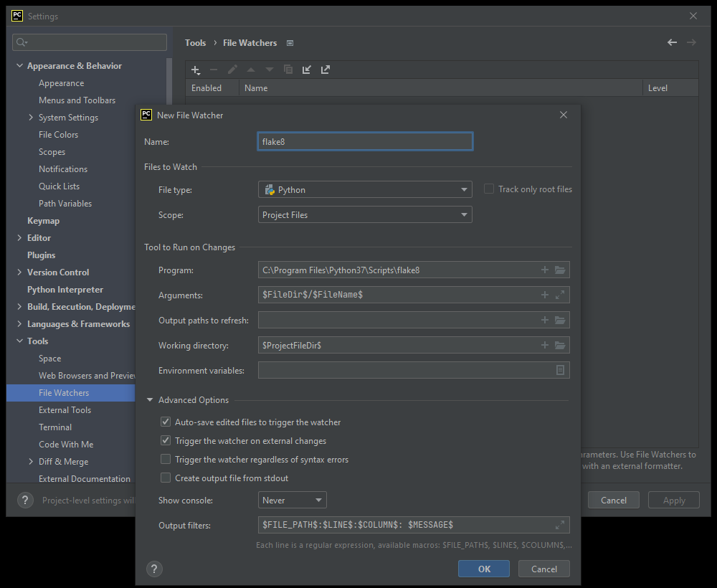Insert macro in Arguments field
The height and width of the screenshot is (588, 717).
tap(544, 295)
